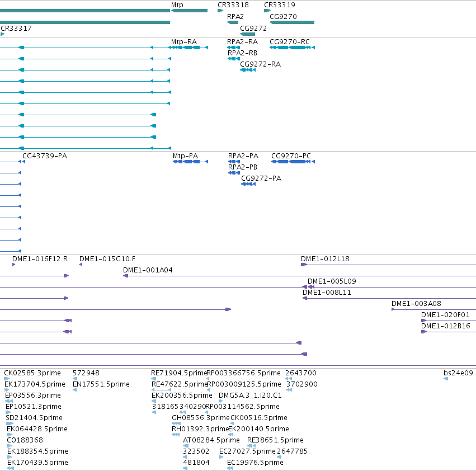Open the CG9272 gene label
The width and height of the screenshot is (476, 471).
click(253, 29)
